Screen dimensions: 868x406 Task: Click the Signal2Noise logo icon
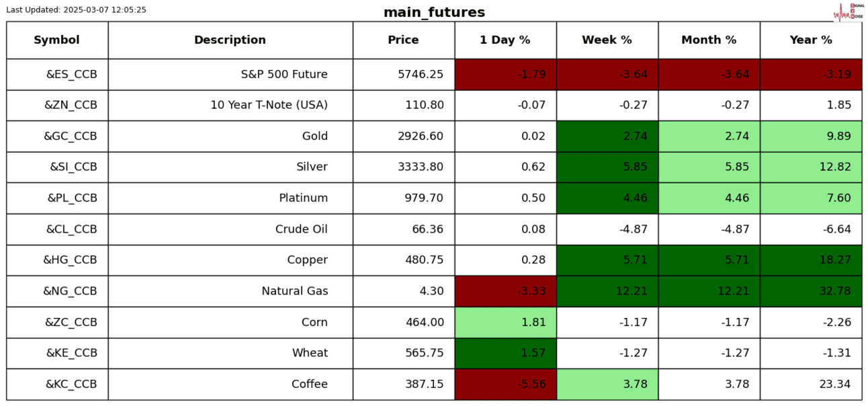click(x=848, y=11)
